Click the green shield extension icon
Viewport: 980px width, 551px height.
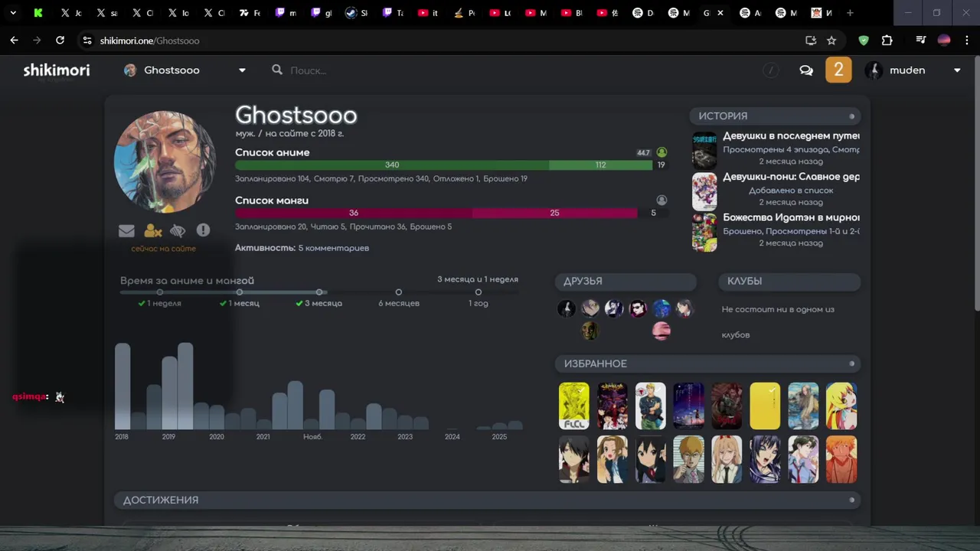click(x=864, y=41)
